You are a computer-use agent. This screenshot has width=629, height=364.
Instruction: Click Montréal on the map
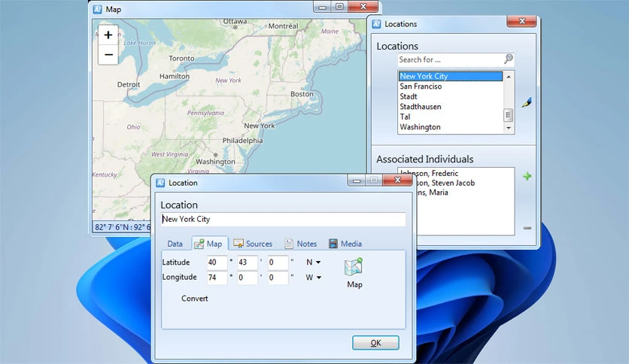283,26
